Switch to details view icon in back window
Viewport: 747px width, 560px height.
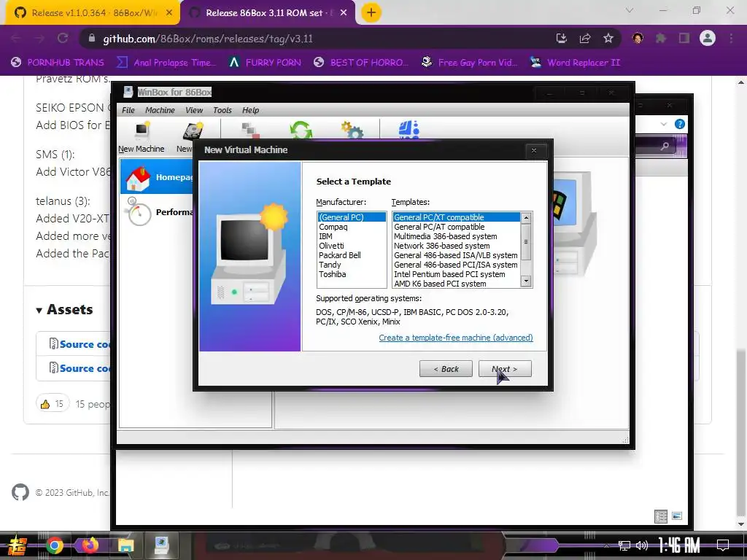(661, 516)
